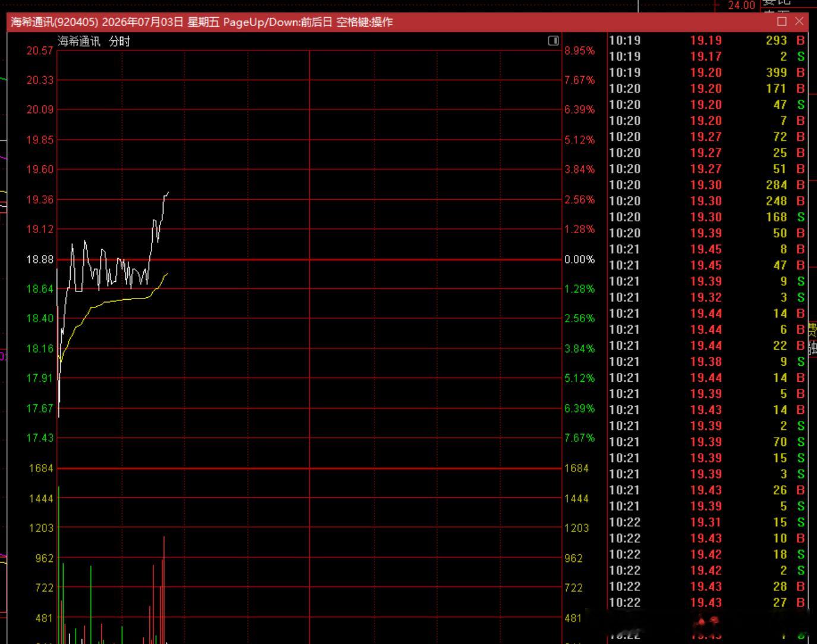
Task: Click the 19.60 price axis label
Action: click(40, 169)
